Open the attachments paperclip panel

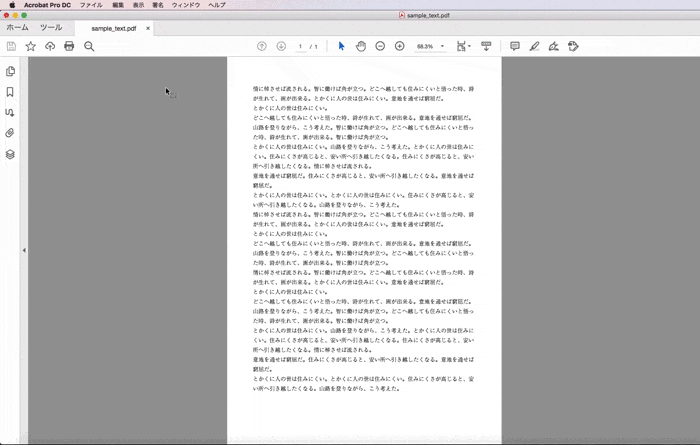10,133
